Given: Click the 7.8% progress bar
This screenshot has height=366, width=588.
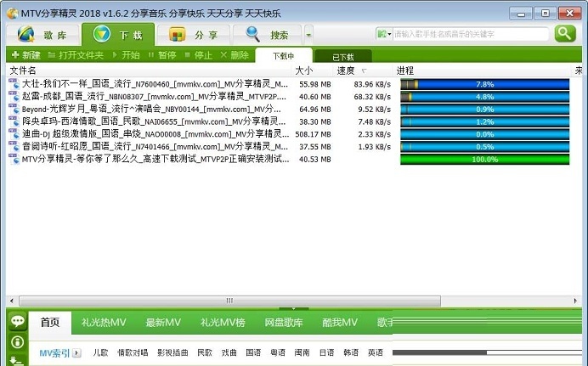Looking at the screenshot, I should point(484,84).
